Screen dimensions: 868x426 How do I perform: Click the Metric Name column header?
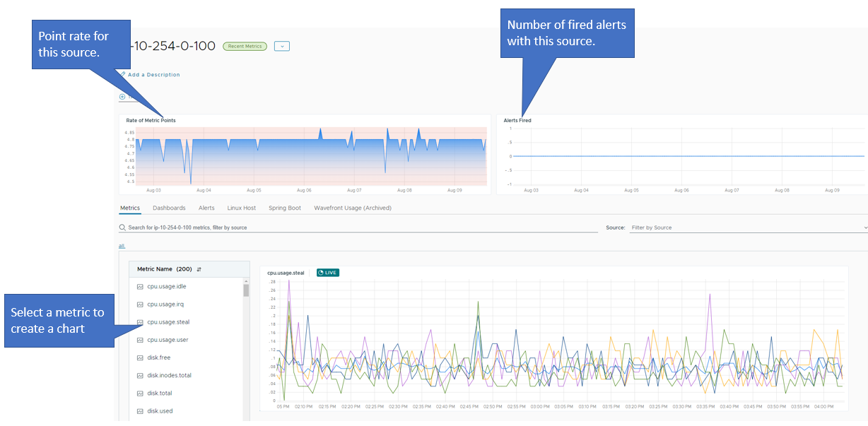coord(189,269)
